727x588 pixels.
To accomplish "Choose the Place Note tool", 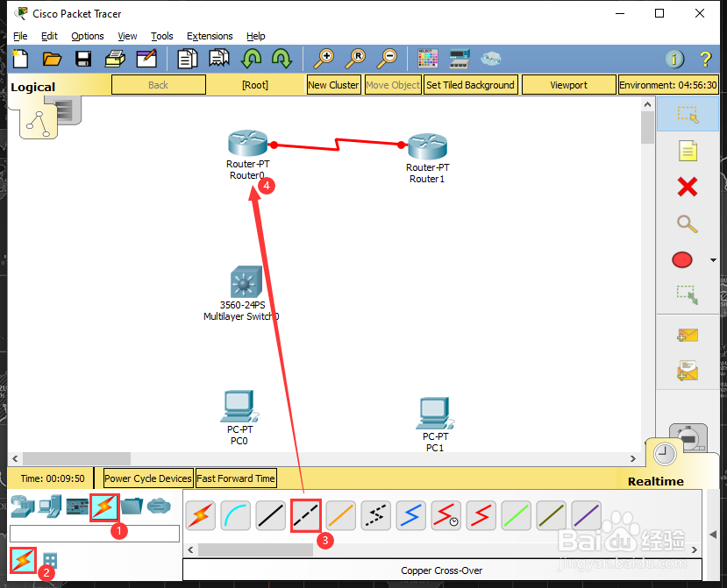I will coord(688,151).
